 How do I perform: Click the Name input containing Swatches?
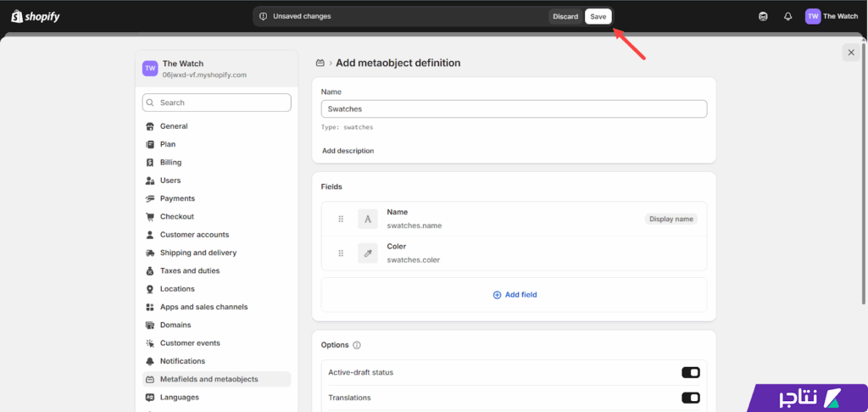[514, 109]
